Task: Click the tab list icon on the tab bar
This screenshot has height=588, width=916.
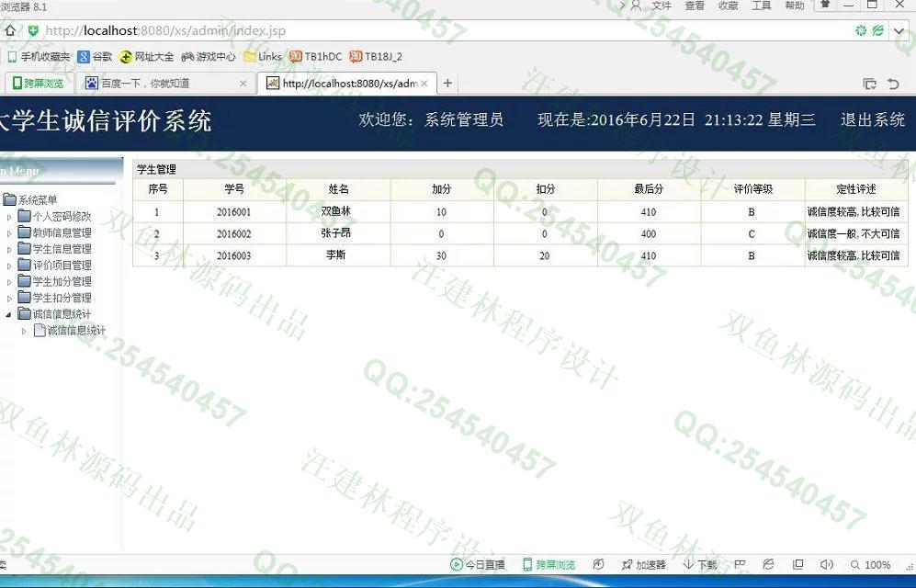Action: [x=870, y=84]
